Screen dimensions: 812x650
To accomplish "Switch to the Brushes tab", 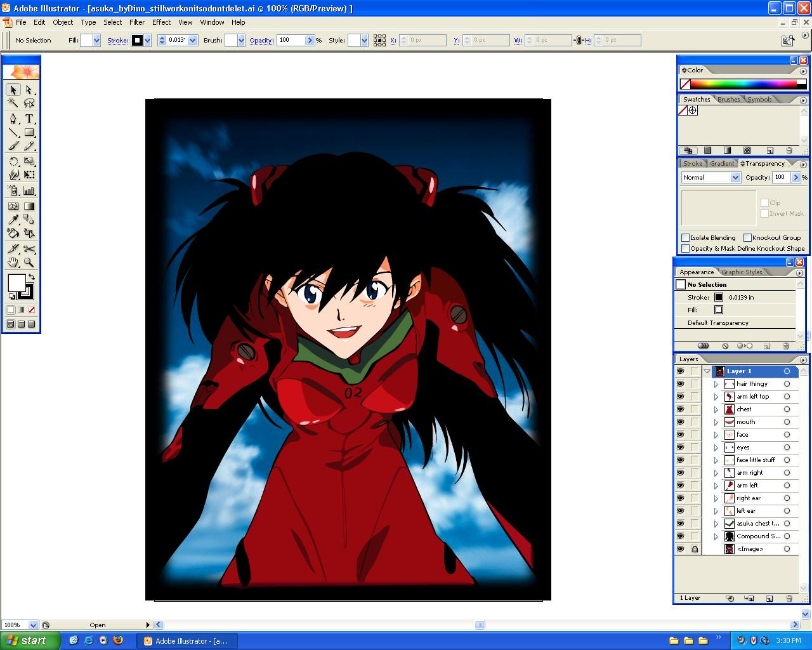I will pyautogui.click(x=729, y=100).
